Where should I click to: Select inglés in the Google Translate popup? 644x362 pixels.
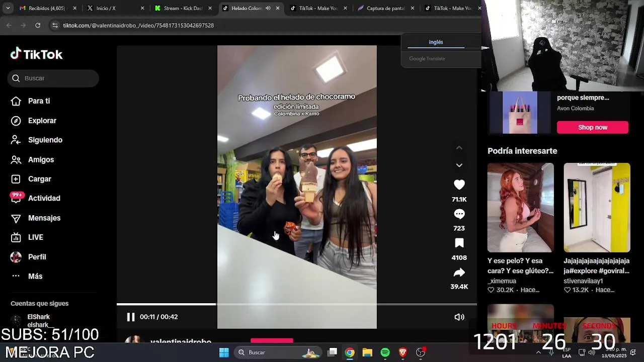436,42
